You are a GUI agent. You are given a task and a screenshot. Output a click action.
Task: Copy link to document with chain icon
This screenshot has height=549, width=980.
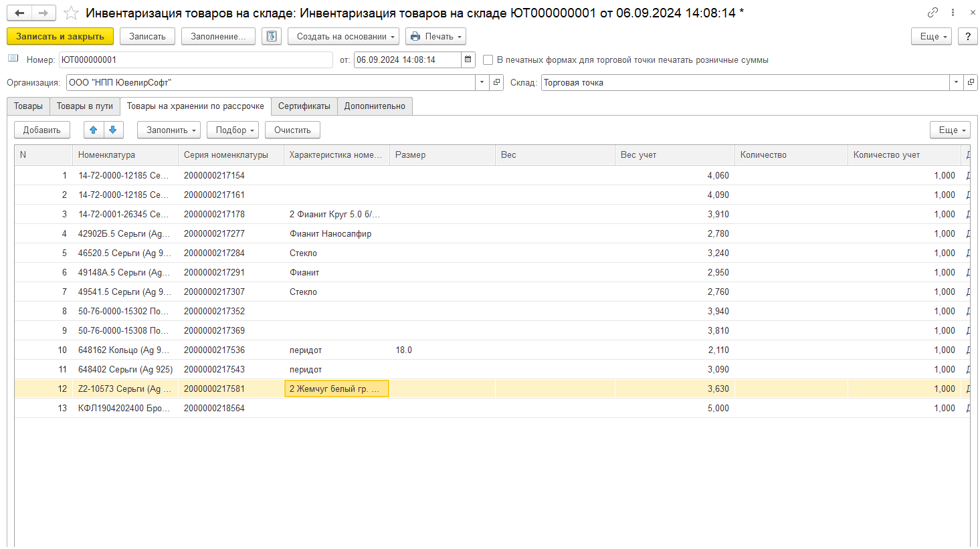(x=933, y=13)
